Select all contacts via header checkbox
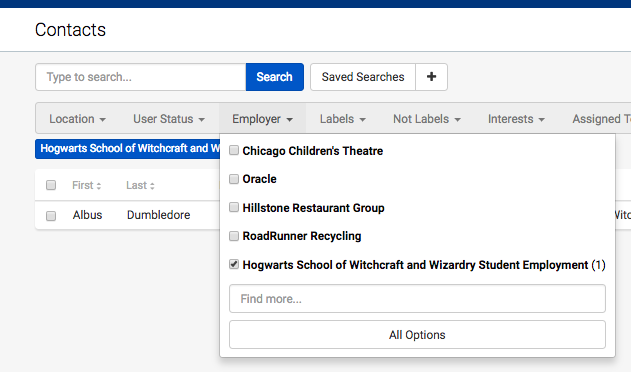Screen dimensions: 631x372 tap(51, 185)
